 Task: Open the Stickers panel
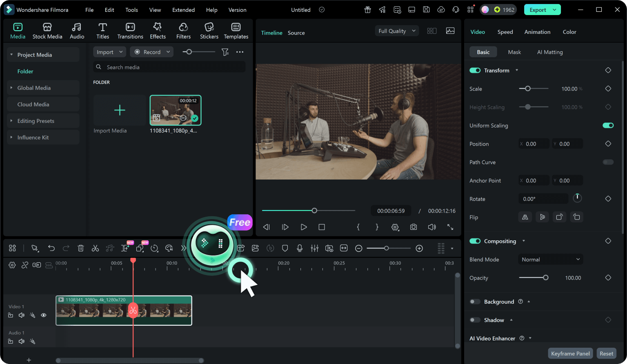[x=209, y=31]
